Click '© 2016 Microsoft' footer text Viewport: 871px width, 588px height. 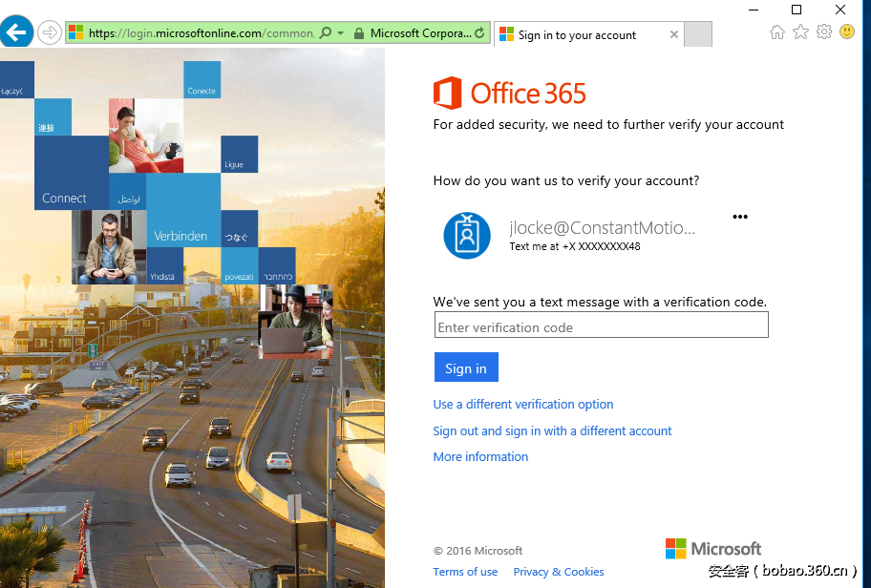click(x=478, y=551)
